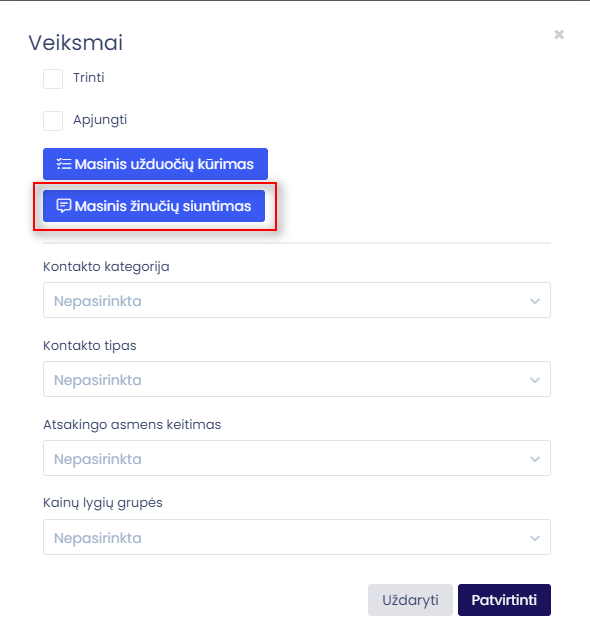Click the chevron in Atsakingo asmens keitimas field
The width and height of the screenshot is (590, 632).
535,459
